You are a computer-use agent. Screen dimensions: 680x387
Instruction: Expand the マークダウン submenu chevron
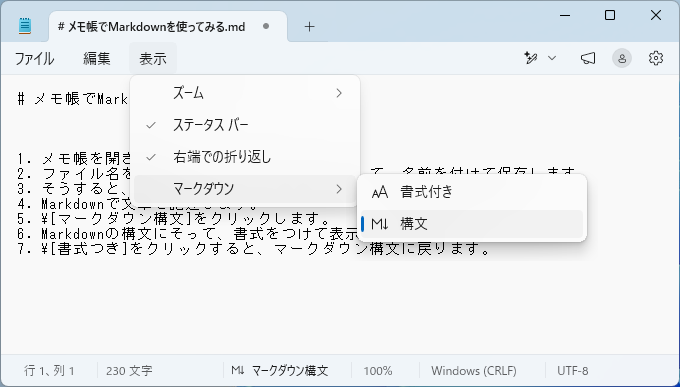339,189
